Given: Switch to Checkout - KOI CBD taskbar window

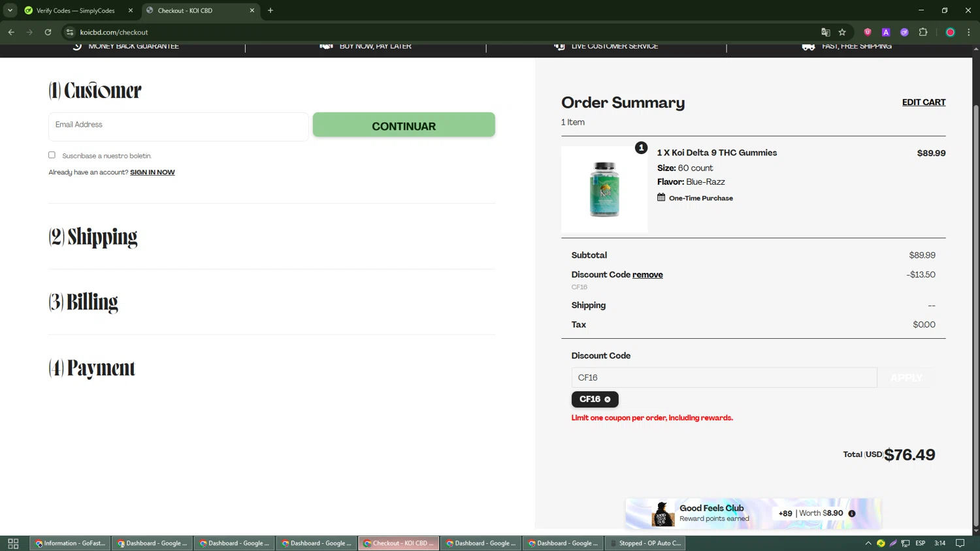Looking at the screenshot, I should (x=399, y=543).
